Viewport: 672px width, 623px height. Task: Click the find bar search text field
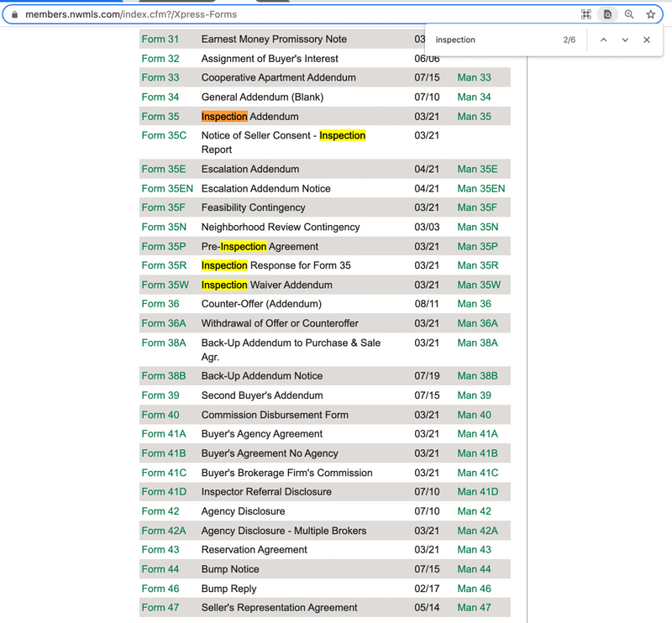pos(491,40)
